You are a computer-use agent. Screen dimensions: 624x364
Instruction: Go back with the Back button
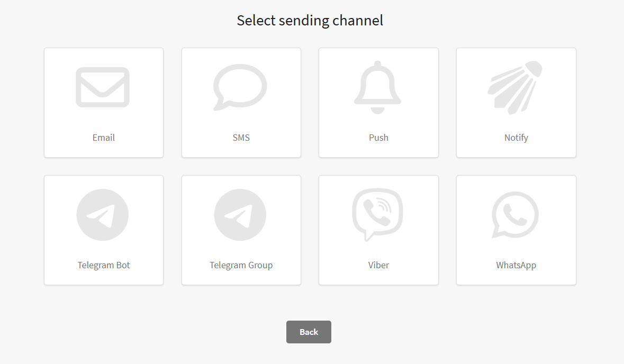(309, 332)
